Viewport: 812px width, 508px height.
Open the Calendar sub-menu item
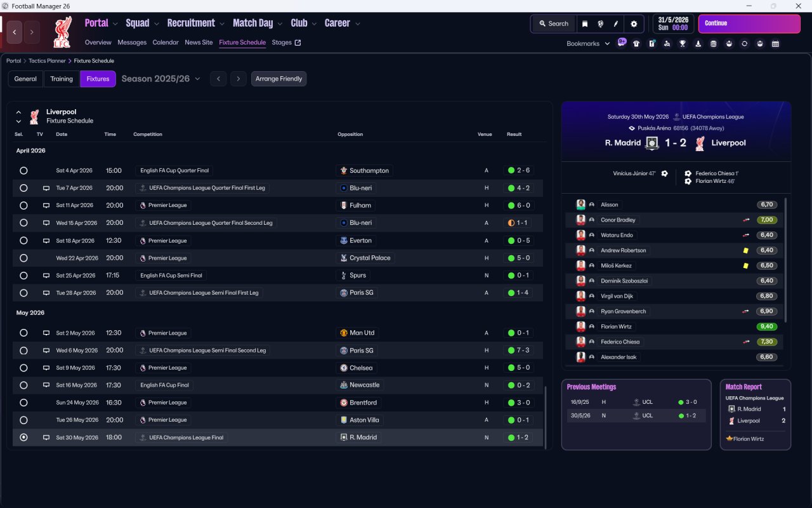pos(166,43)
